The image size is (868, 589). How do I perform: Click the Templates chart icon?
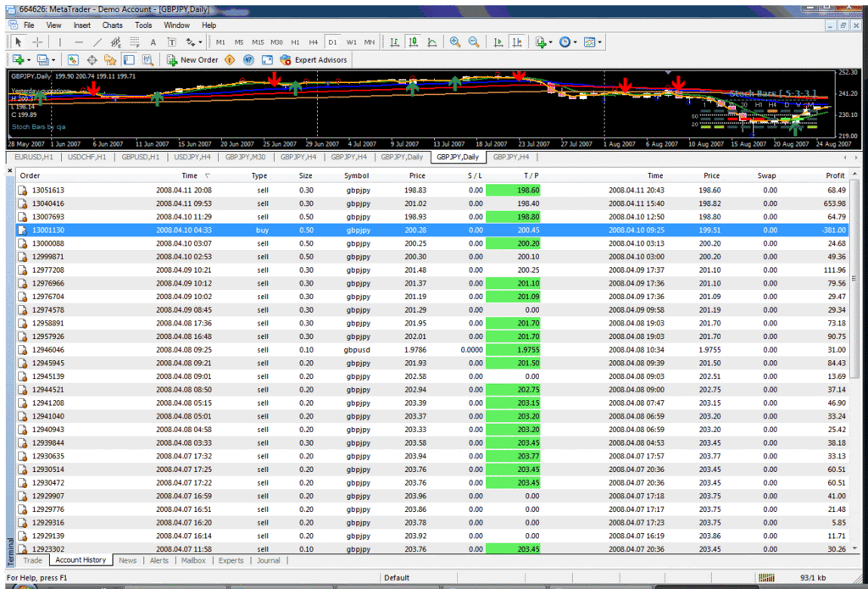click(590, 42)
